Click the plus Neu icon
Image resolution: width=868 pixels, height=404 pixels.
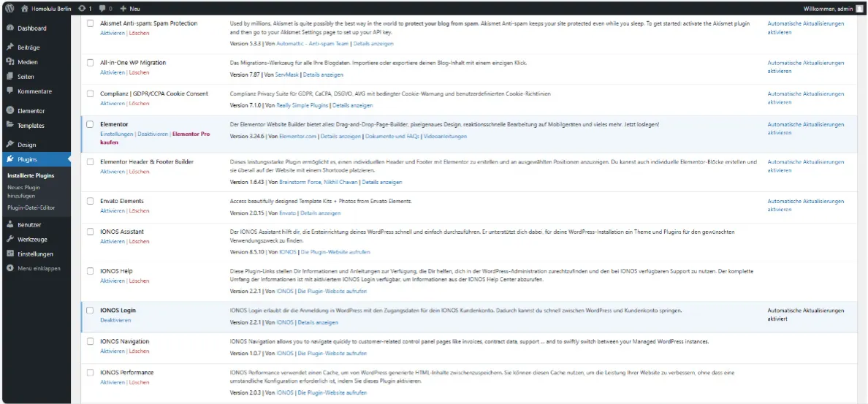pyautogui.click(x=123, y=9)
